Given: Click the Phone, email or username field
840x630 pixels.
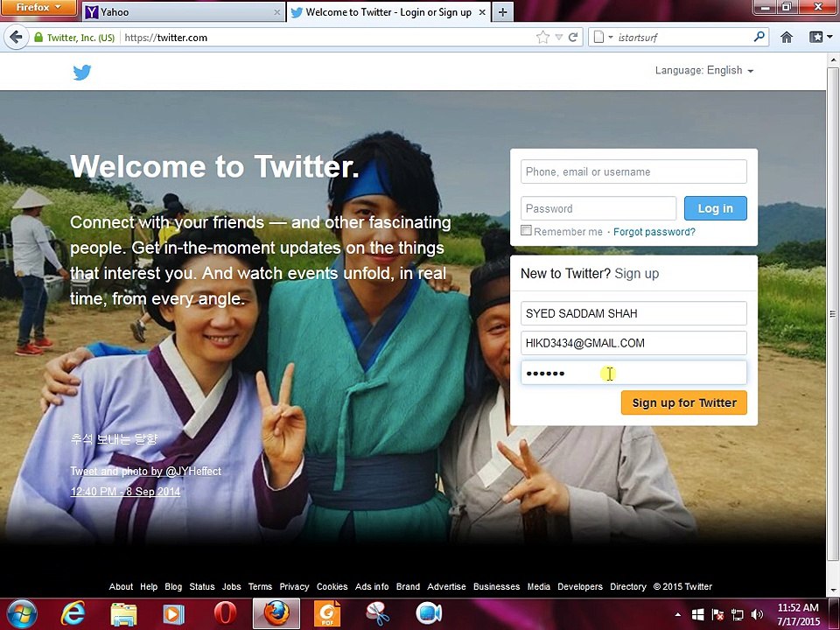Looking at the screenshot, I should point(633,171).
